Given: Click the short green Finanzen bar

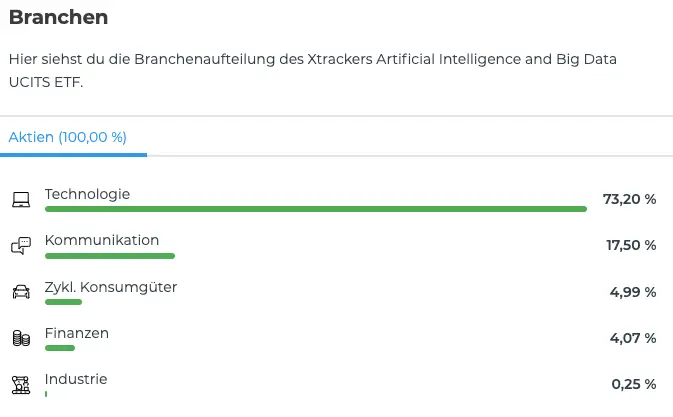Looking at the screenshot, I should point(60,347).
